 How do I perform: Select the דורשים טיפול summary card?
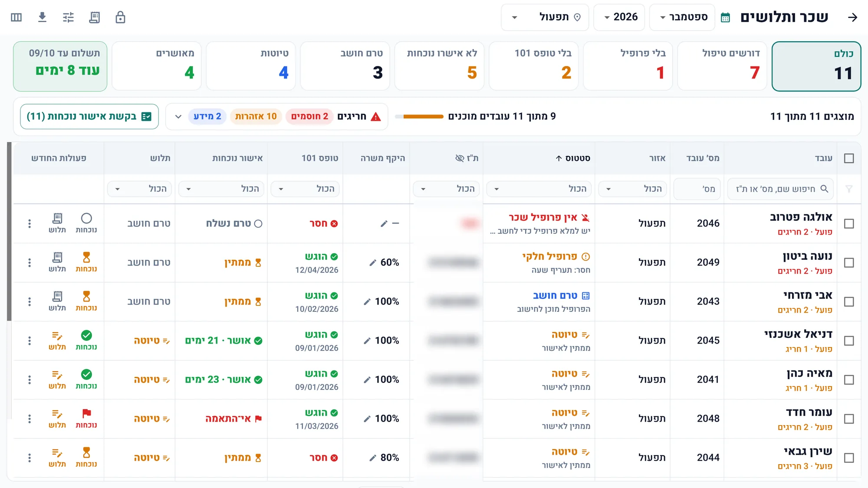[722, 66]
